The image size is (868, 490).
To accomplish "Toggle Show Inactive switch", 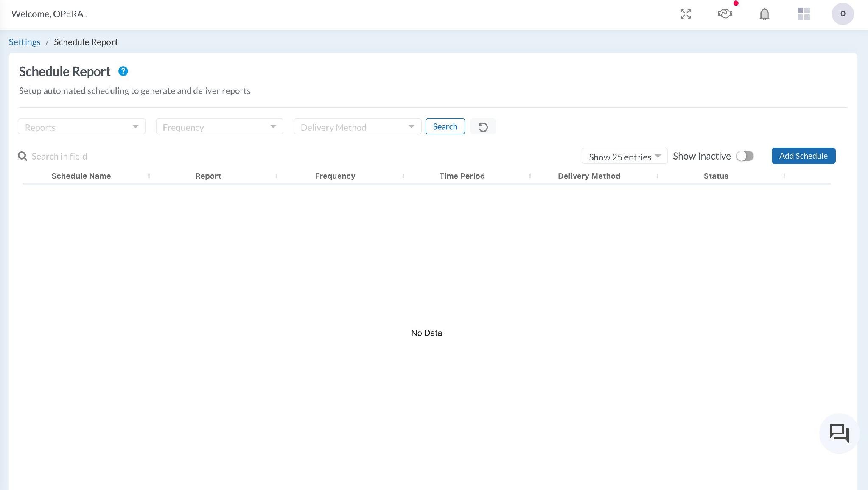I will point(745,156).
